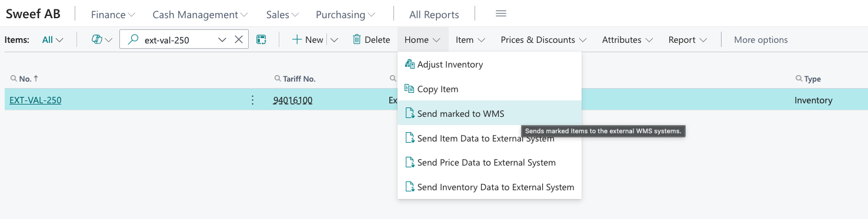
Task: Click the Delete button label
Action: coord(377,40)
